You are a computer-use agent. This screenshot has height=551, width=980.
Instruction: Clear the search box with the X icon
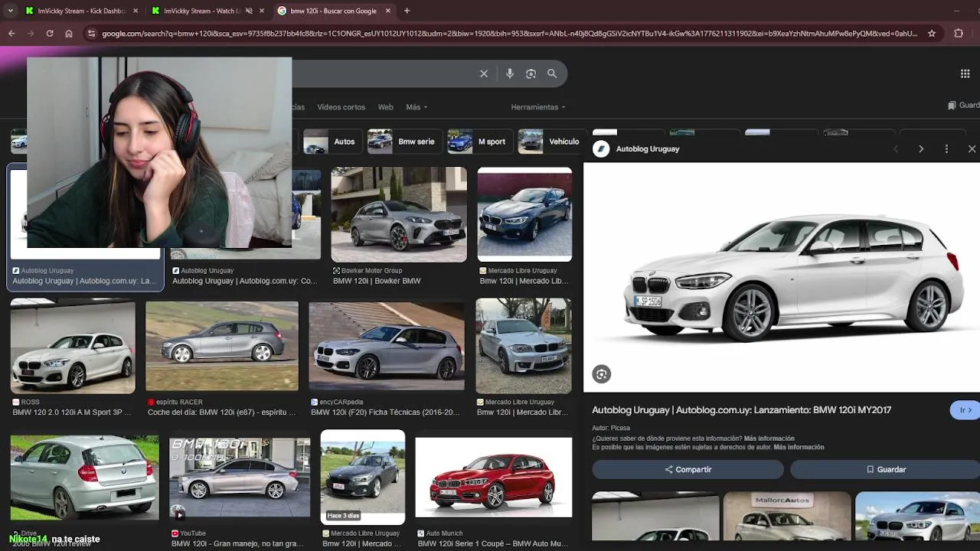coord(484,73)
